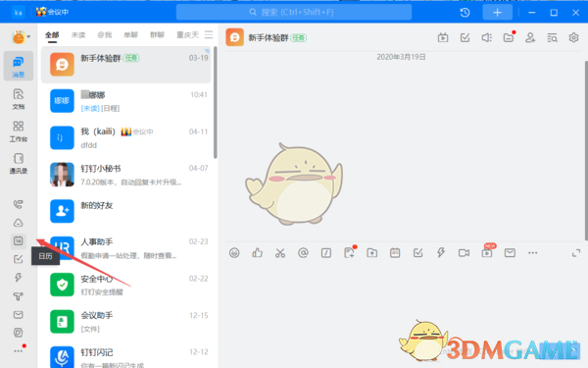This screenshot has height=368, width=588.
Task: Click the plus button in title bar
Action: (x=497, y=13)
